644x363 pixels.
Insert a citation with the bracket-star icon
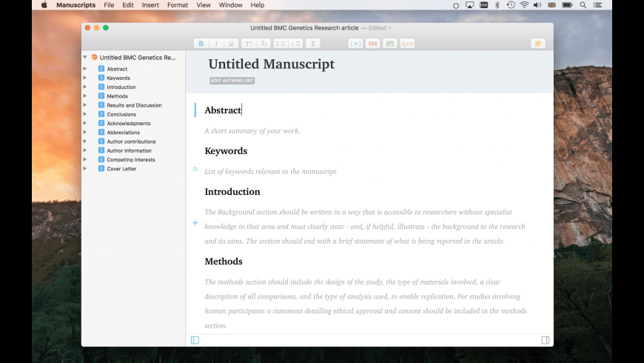[355, 44]
